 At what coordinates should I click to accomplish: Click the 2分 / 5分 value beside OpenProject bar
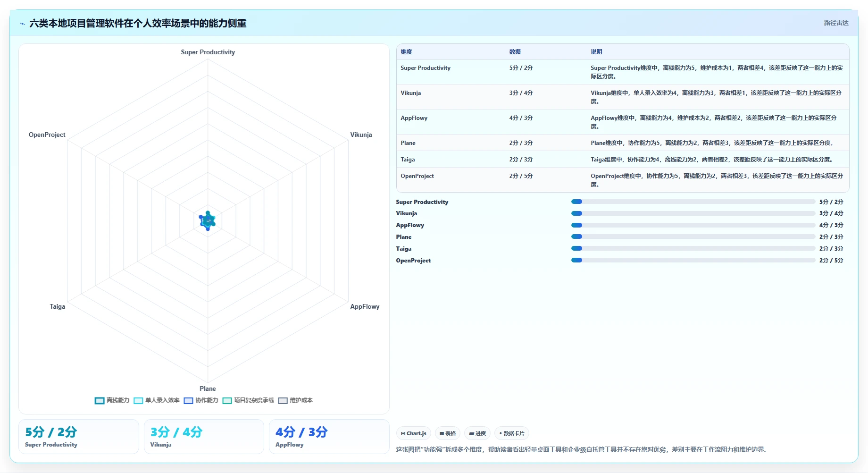coord(831,261)
